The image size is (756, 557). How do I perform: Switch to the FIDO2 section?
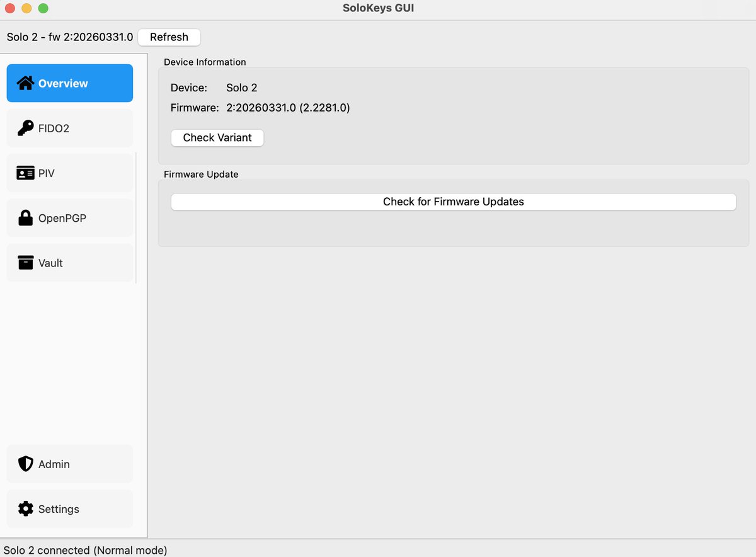click(x=70, y=128)
